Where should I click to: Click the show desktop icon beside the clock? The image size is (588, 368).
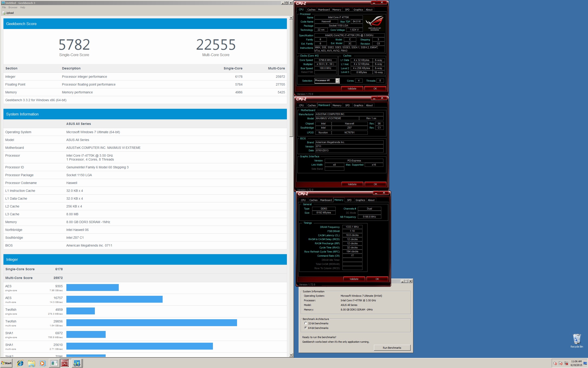[x=585, y=363]
